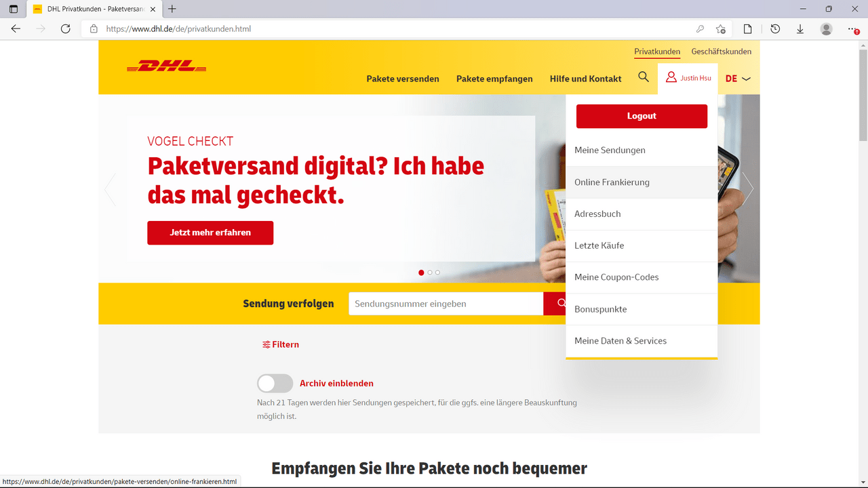Open the Pakete empfangen menu
This screenshot has width=868, height=488.
494,79
